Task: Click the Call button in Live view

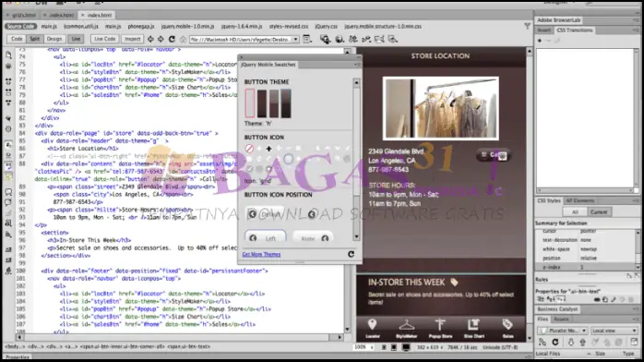Action: click(x=494, y=155)
